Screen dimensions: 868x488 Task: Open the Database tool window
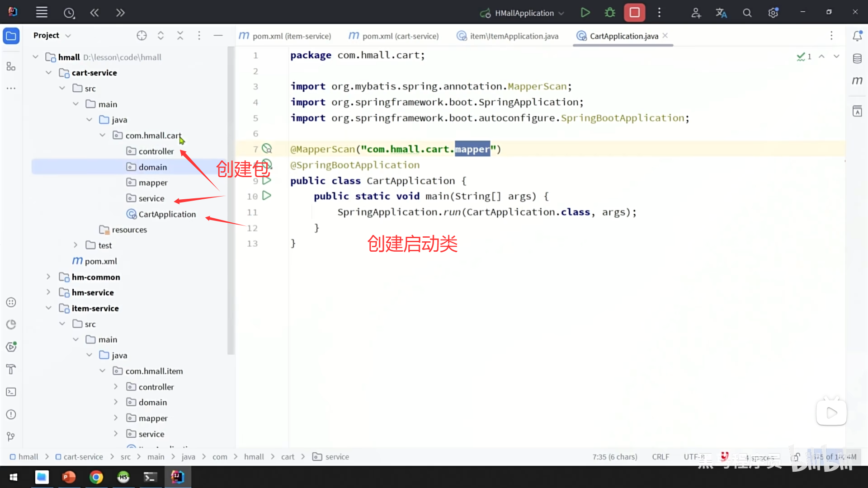[857, 58]
